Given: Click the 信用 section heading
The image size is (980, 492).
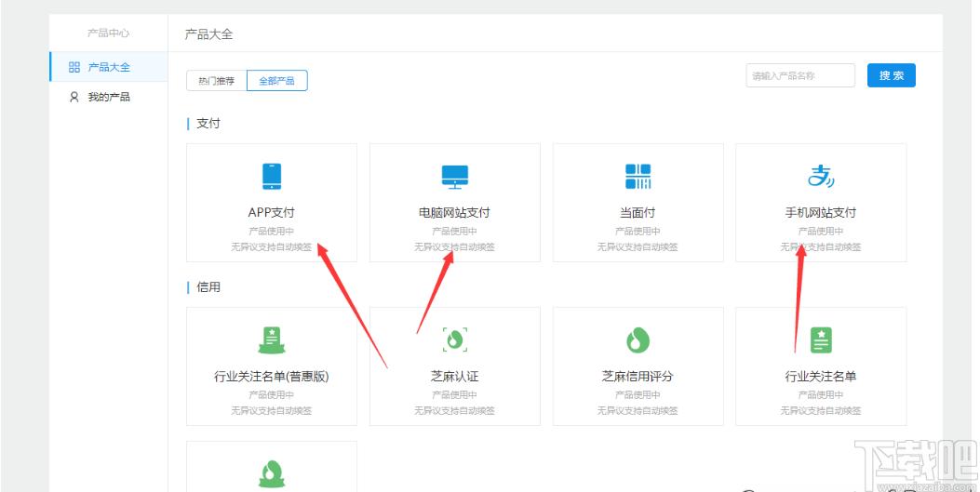Looking at the screenshot, I should tap(208, 287).
